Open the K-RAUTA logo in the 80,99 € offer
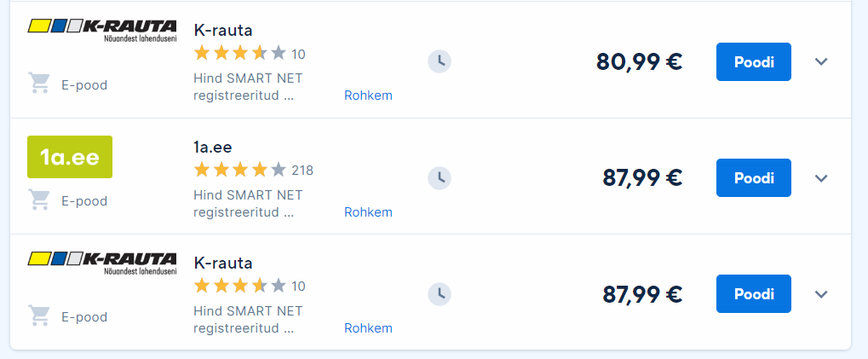The image size is (868, 359). click(x=102, y=31)
